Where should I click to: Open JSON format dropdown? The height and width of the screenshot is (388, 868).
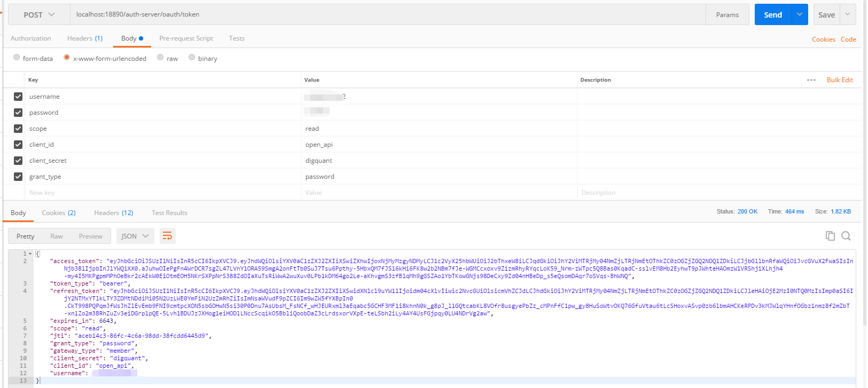tap(135, 236)
